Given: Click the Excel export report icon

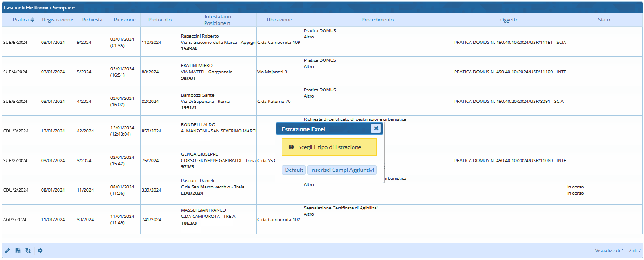Looking at the screenshot, I should tap(18, 251).
